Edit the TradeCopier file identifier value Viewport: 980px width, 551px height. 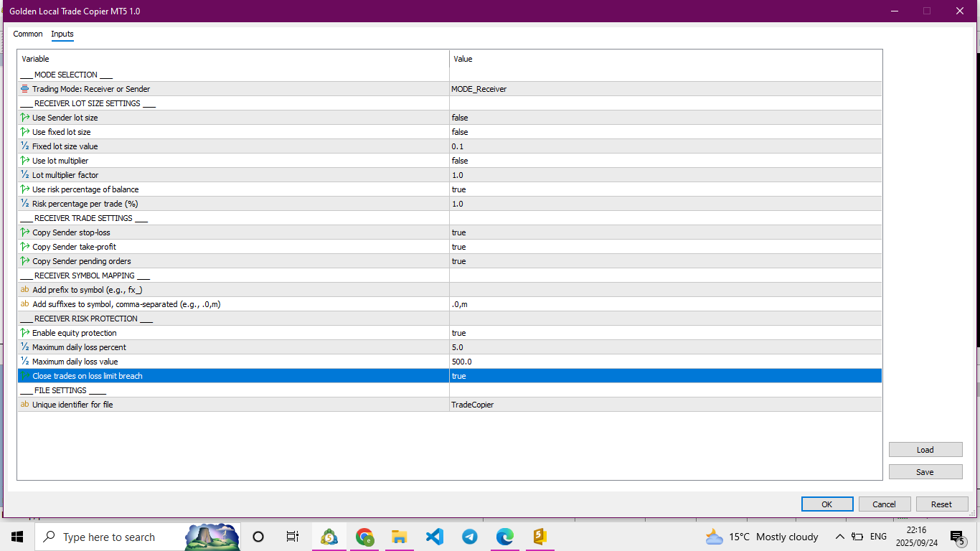coord(666,405)
